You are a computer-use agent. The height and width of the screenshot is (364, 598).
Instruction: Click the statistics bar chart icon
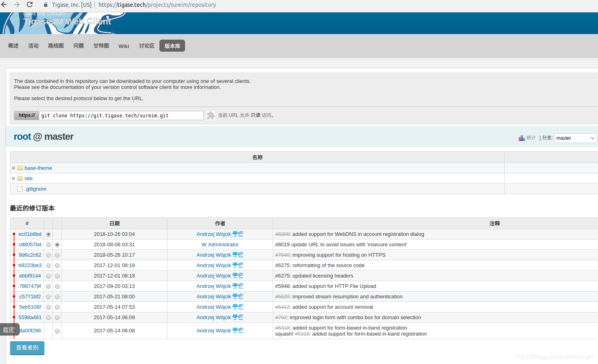click(521, 138)
